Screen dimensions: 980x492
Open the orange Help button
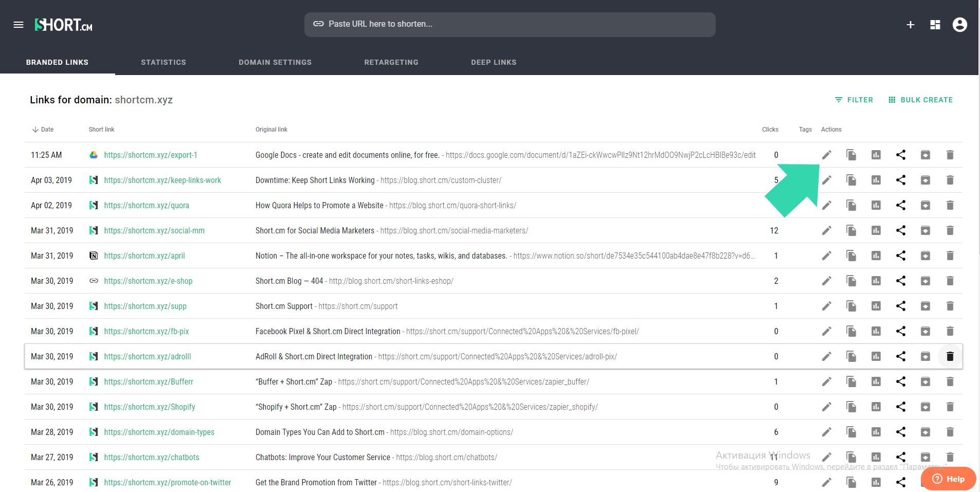coord(948,479)
